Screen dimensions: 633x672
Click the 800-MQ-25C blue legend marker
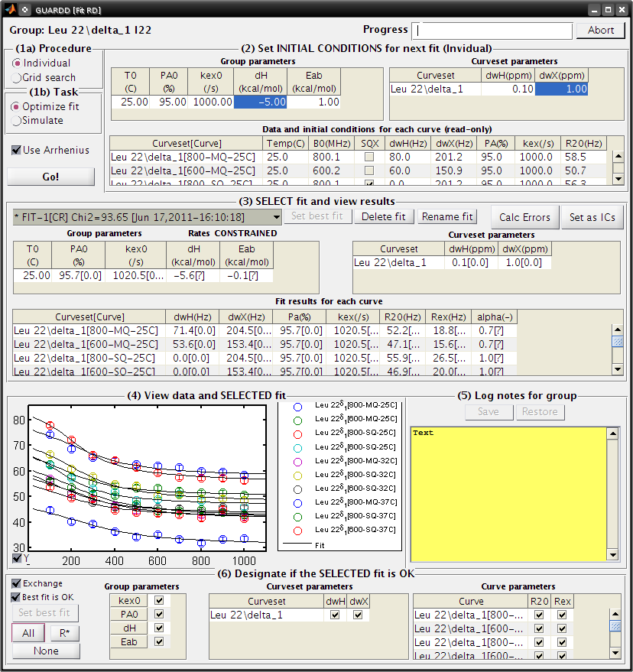click(x=297, y=407)
